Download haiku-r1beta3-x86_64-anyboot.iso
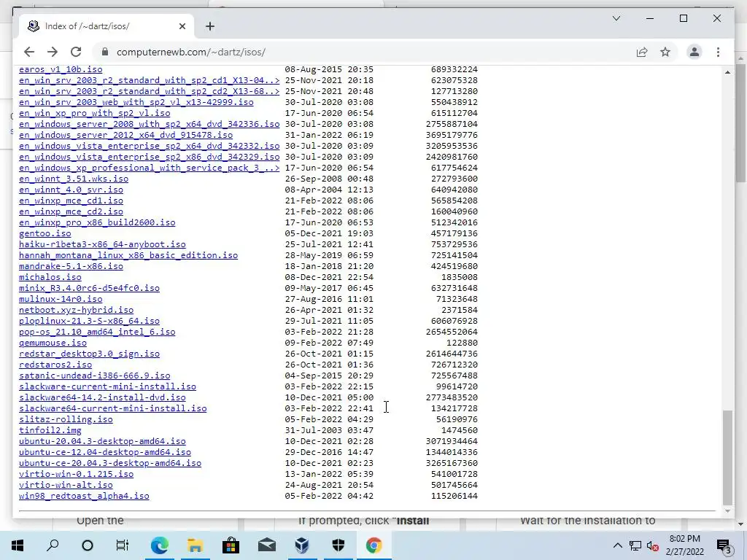 click(102, 244)
